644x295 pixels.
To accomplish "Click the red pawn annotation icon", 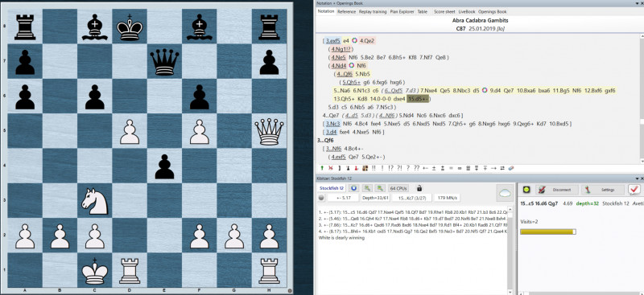I will 357,168.
